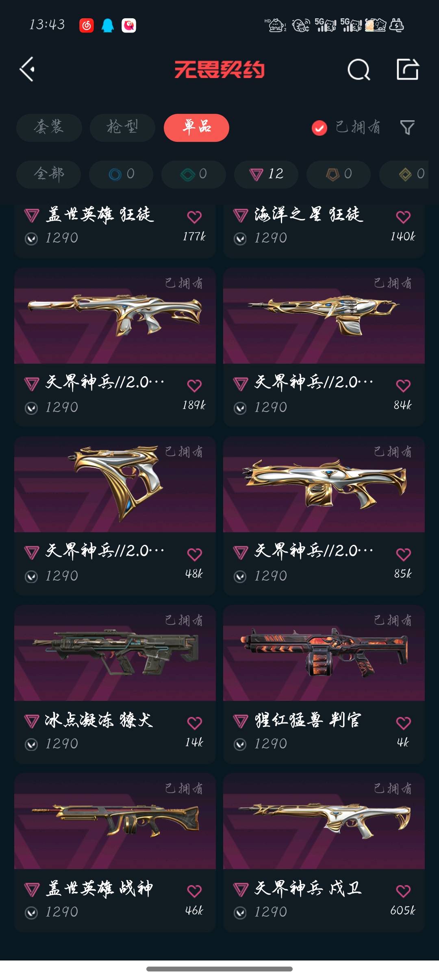Open search with magnifier icon
The image size is (439, 980).
(x=359, y=69)
